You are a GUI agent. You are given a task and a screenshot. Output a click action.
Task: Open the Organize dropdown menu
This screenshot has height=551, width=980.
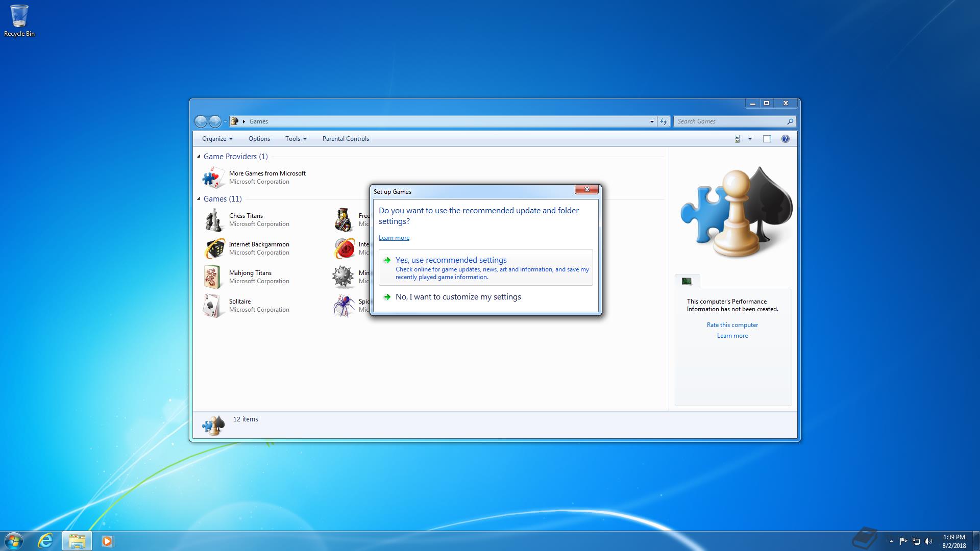coord(217,139)
